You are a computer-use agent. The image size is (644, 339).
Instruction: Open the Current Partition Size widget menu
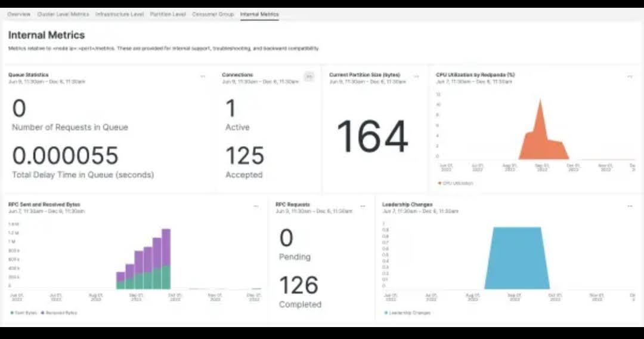click(416, 76)
